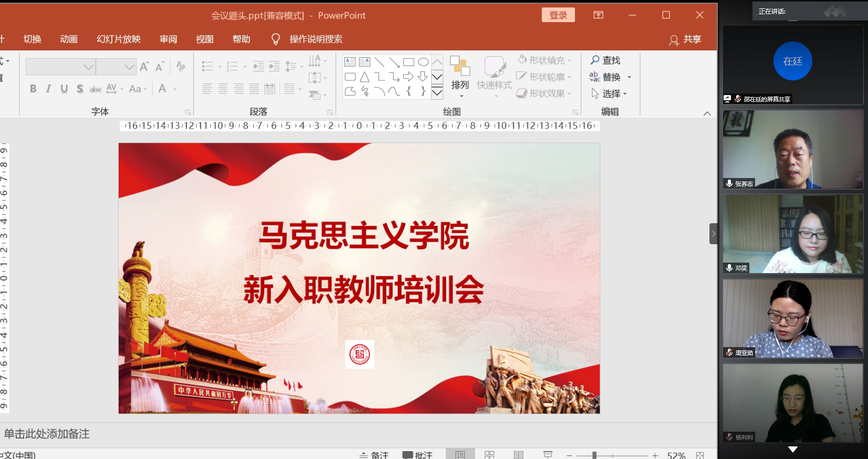
Task: Toggle normal view button in status bar
Action: coord(461,455)
